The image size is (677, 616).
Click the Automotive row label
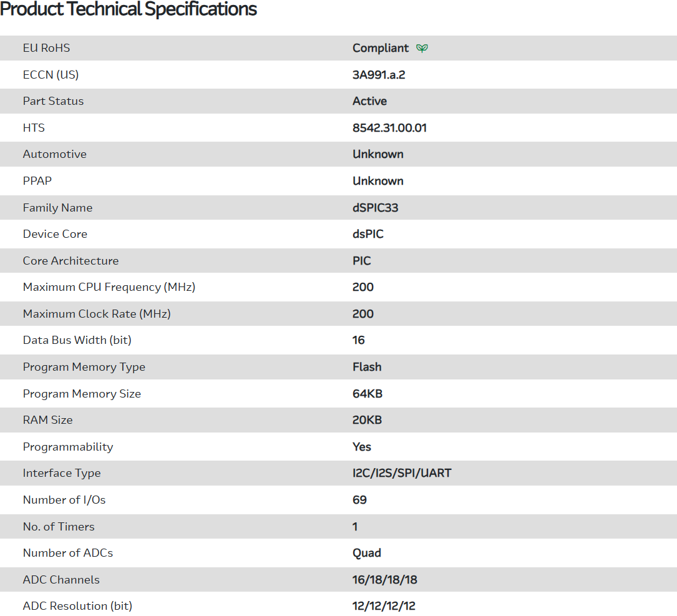pos(55,154)
